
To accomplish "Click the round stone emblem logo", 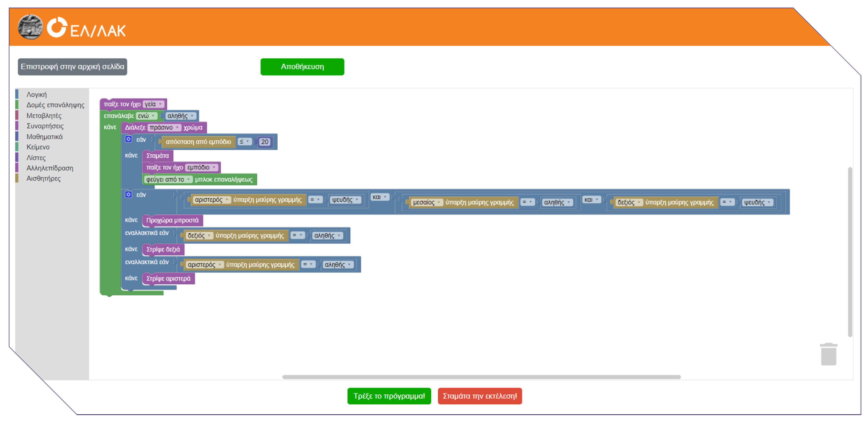I will [30, 27].
